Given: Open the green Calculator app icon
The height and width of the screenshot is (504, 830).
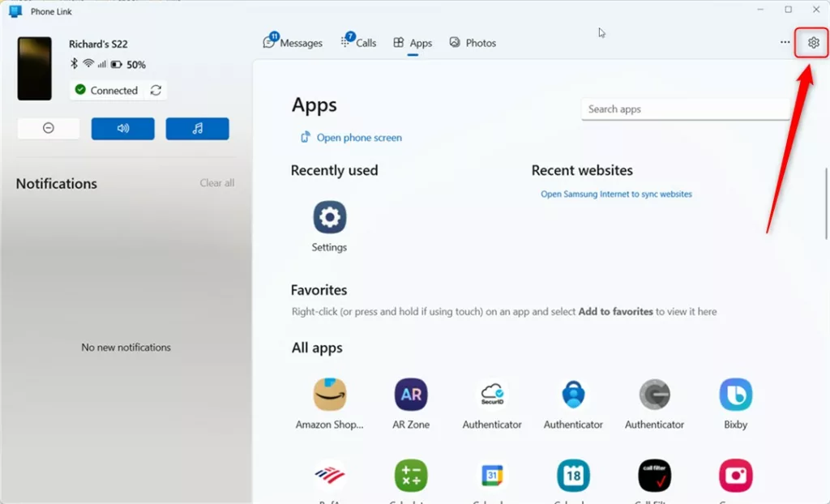Looking at the screenshot, I should pyautogui.click(x=411, y=476).
